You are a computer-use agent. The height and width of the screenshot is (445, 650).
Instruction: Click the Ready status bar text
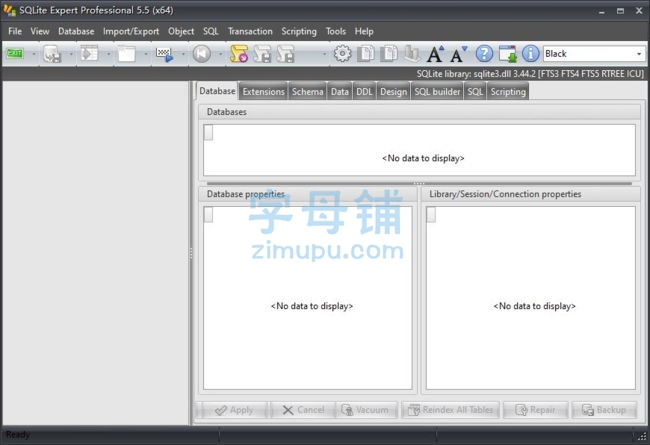coord(18,435)
